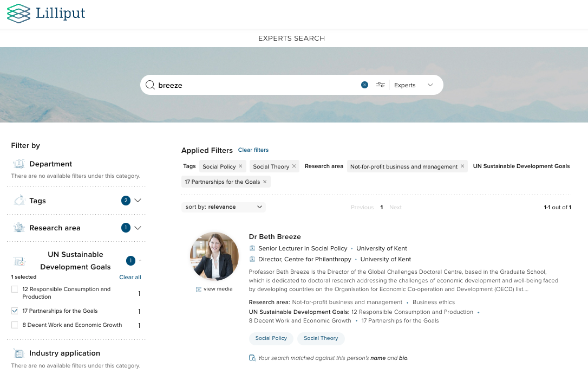This screenshot has width=588, height=380.
Task: Click view media link
Action: 218,289
